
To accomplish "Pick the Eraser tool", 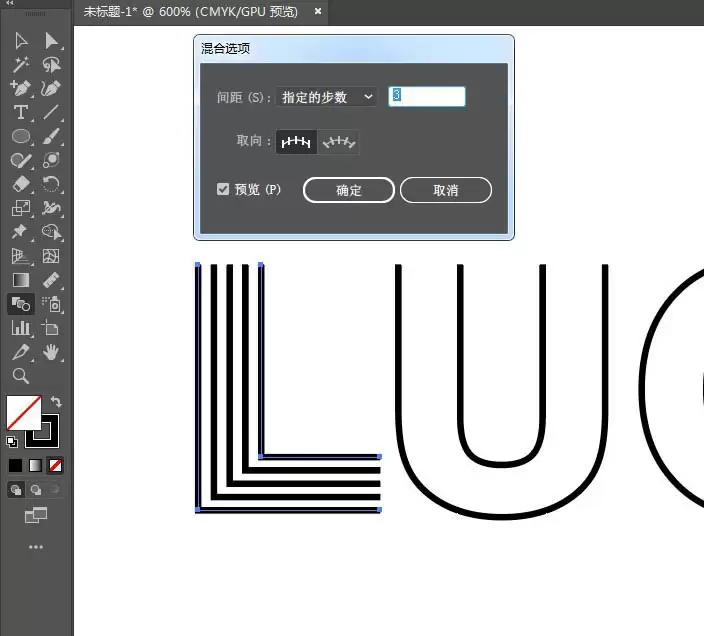I will [21, 184].
